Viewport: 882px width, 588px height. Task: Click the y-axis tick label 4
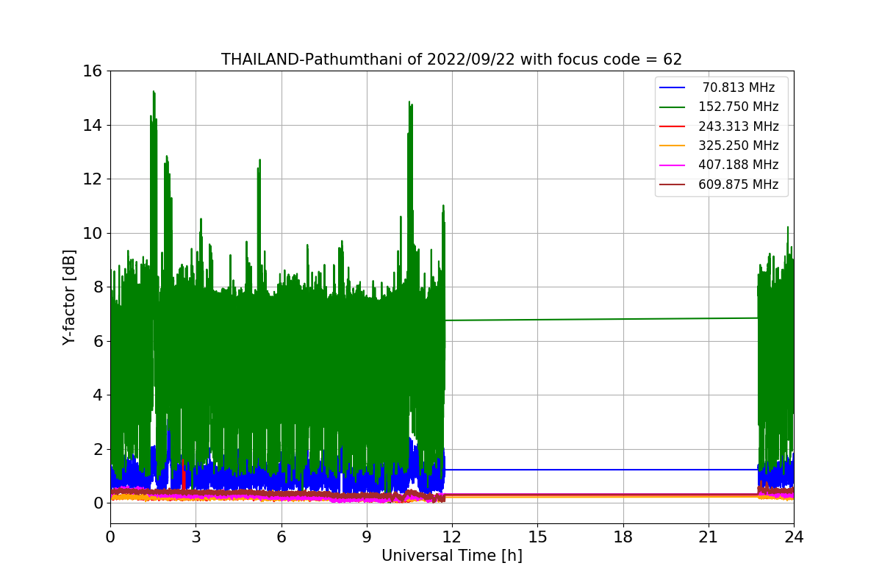97,395
